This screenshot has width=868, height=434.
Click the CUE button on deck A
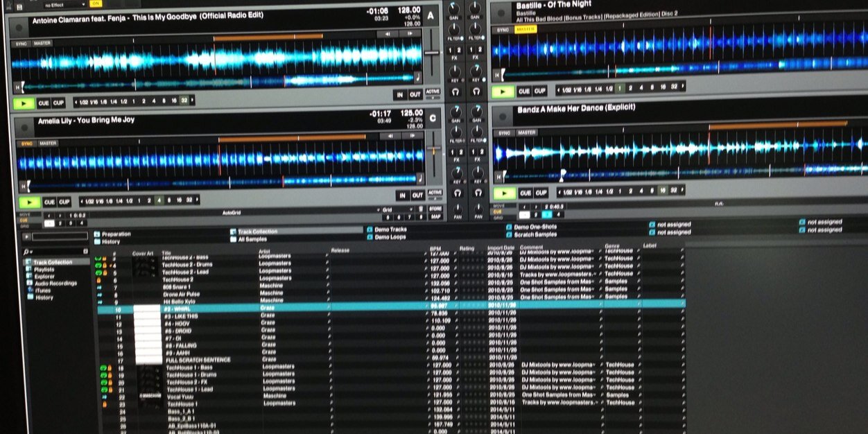pos(44,103)
